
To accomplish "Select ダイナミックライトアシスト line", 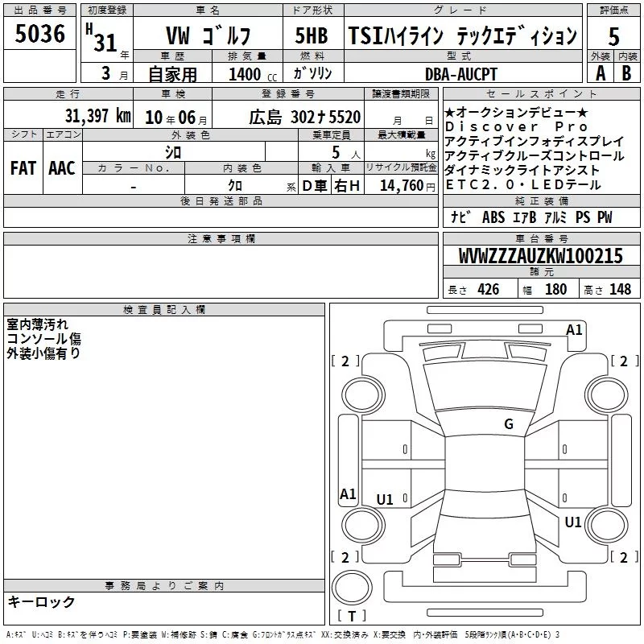I will (522, 170).
